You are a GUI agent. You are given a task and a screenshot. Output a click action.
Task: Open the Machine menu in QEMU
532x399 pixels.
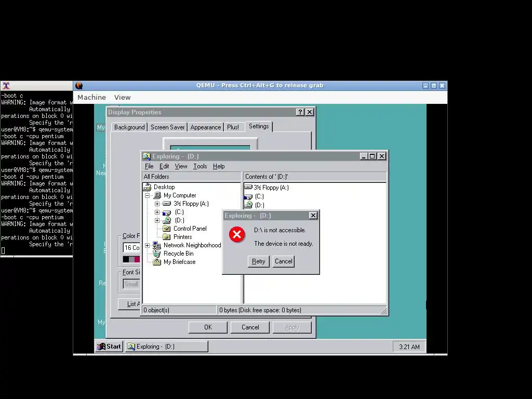point(91,97)
